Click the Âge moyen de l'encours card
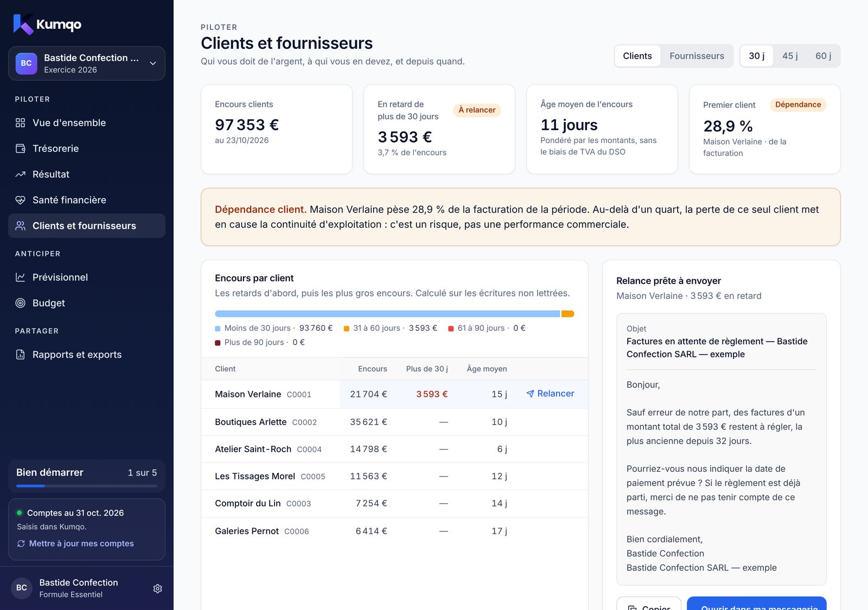 pyautogui.click(x=602, y=129)
